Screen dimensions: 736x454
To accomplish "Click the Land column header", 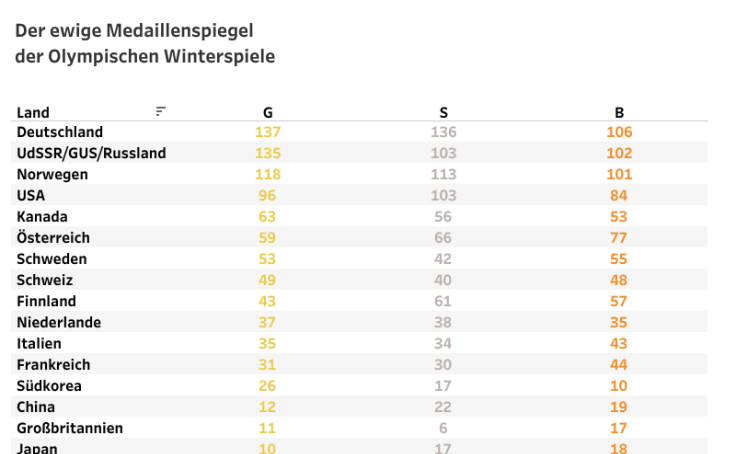I will point(33,113).
